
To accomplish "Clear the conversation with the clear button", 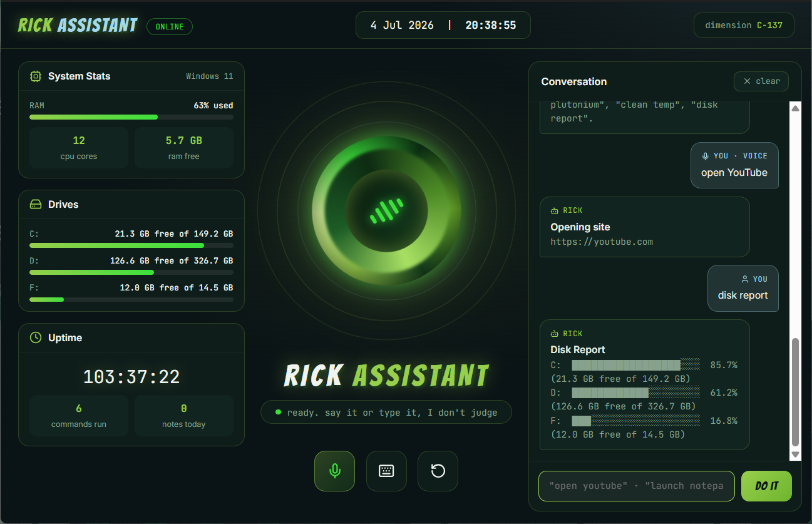I will [761, 81].
